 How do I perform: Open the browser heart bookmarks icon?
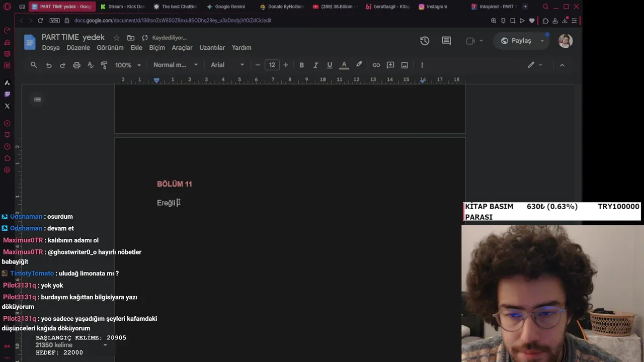pos(532,21)
